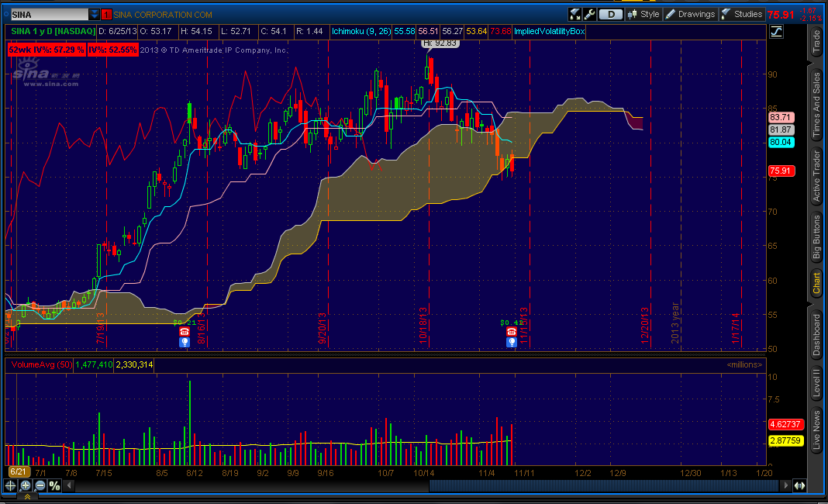Click the SINA symbol input field
Image resolution: width=828 pixels, height=504 pixels.
(50, 14)
